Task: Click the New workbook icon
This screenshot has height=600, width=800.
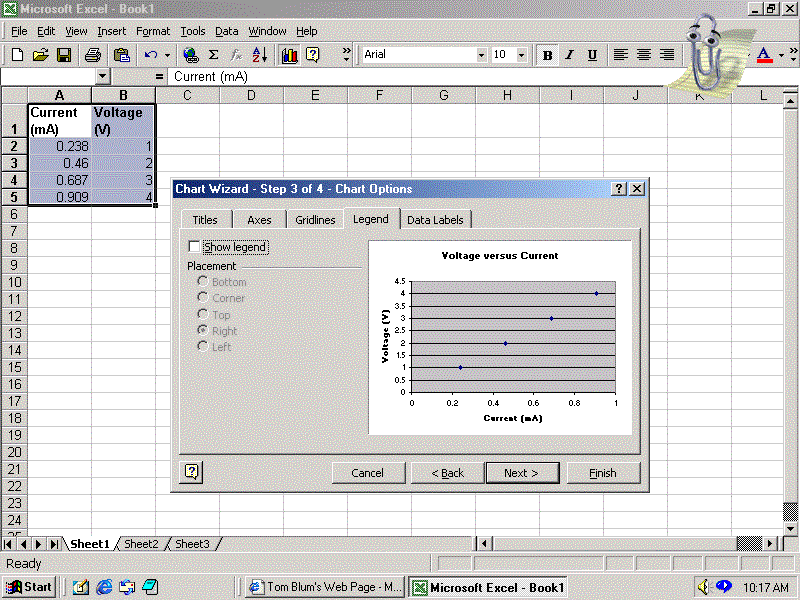Action: click(x=17, y=55)
